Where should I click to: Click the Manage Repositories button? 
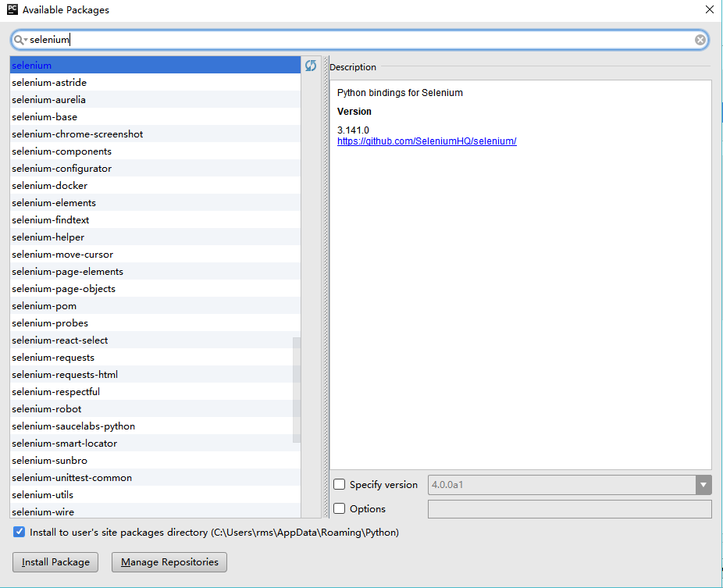(169, 562)
